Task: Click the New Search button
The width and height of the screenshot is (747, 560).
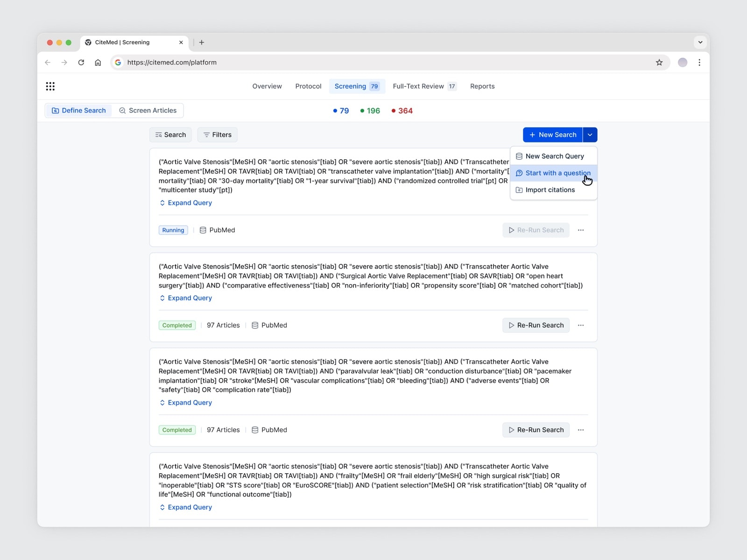Action: pos(553,135)
